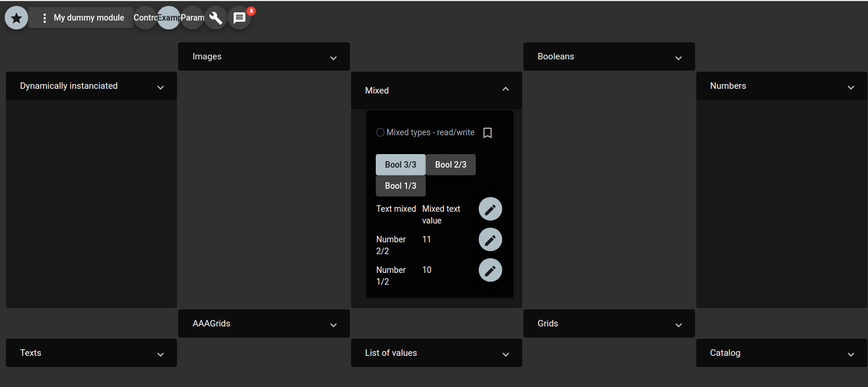Toggle the Bool 1/3 button
This screenshot has height=387, width=868.
(x=400, y=186)
